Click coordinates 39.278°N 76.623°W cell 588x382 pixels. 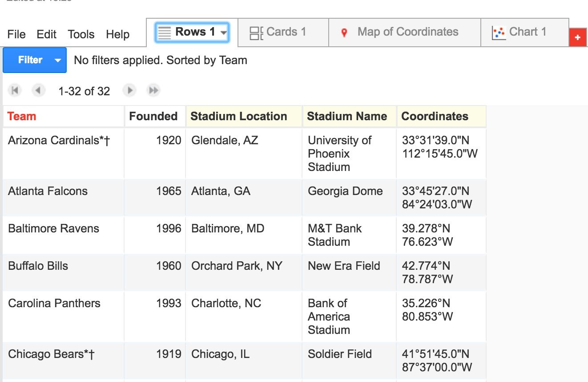coord(441,236)
